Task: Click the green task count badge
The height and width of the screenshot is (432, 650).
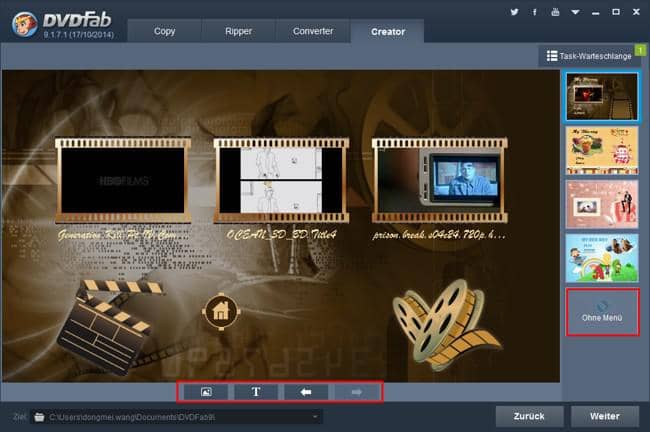Action: click(640, 50)
